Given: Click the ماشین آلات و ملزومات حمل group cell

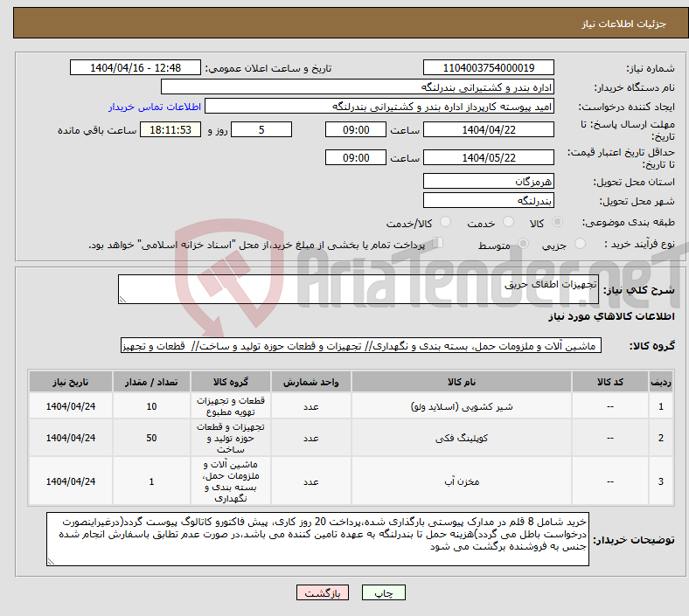Looking at the screenshot, I should click(x=231, y=481).
